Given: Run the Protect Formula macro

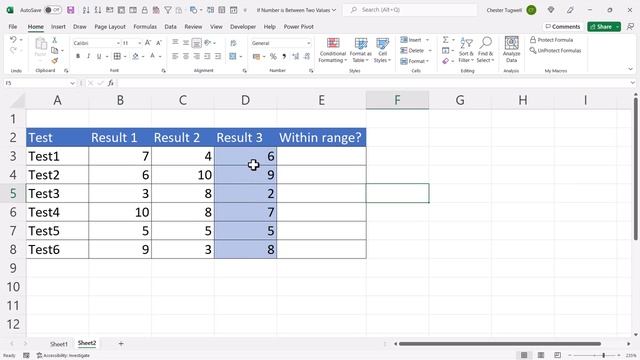Looking at the screenshot, I should coord(551,40).
